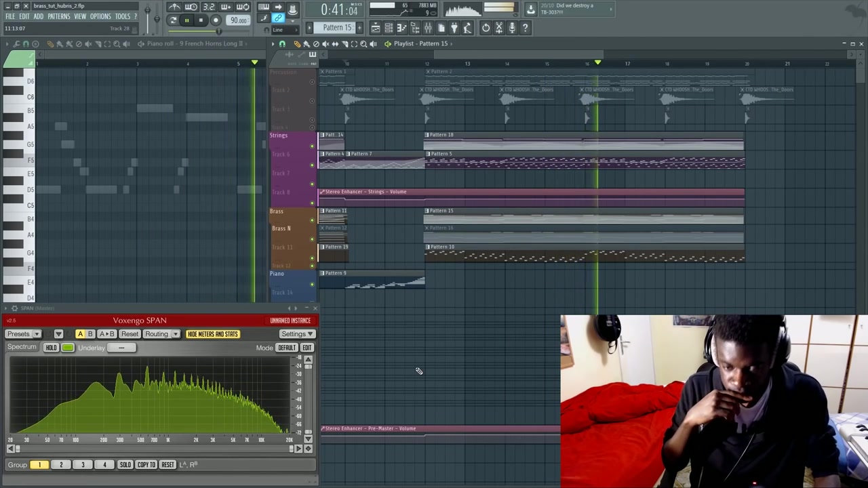Click the HIDE METERS AND STATS button
This screenshot has width=868, height=488.
tap(213, 333)
